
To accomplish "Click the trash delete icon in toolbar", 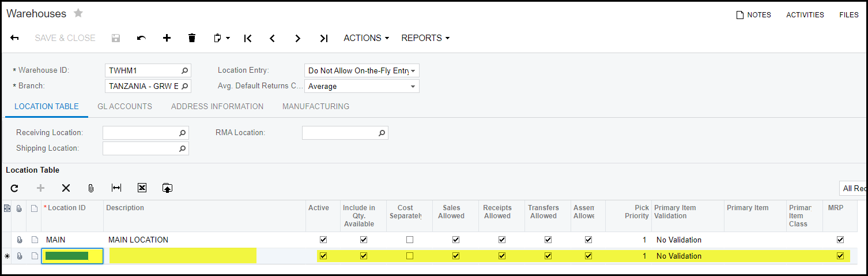I will 192,38.
